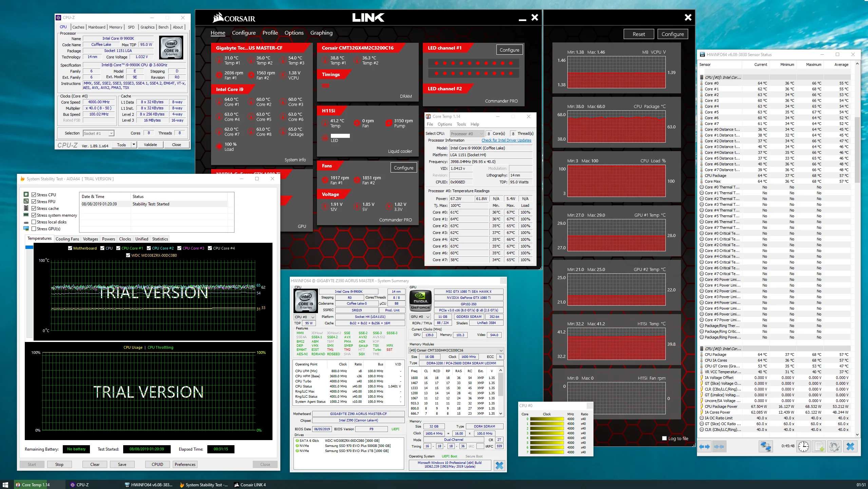Viewport: 868px width, 489px height.
Task: Click memory timing table scrollbar down arrow
Action: point(501,413)
